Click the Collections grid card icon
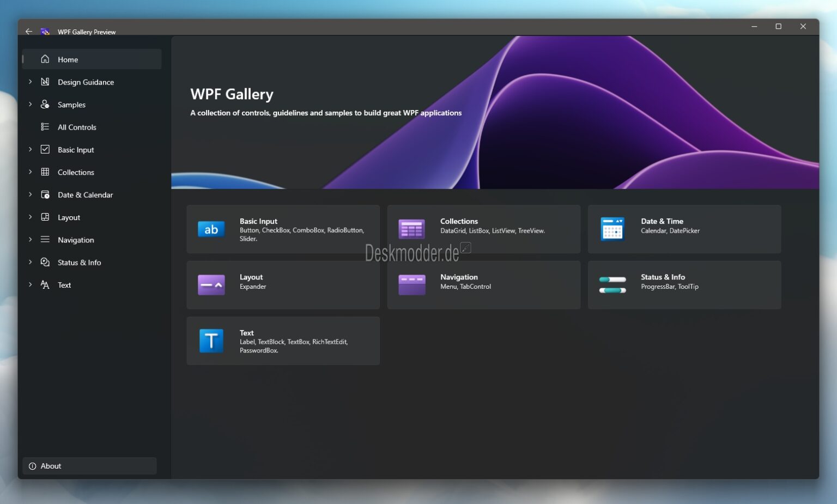Image resolution: width=837 pixels, height=504 pixels. 411,229
